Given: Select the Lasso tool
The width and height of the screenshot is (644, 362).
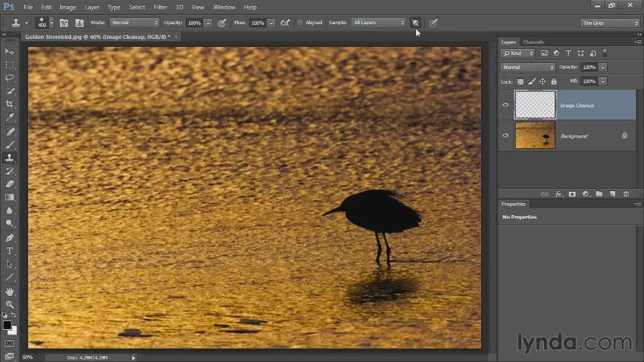Looking at the screenshot, I should pos(10,78).
